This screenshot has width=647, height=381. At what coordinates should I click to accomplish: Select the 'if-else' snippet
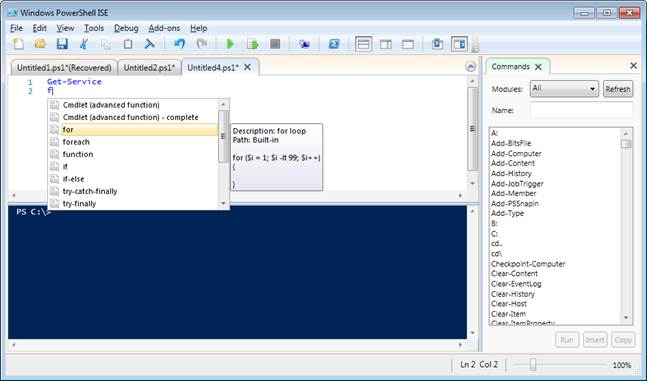(x=134, y=179)
